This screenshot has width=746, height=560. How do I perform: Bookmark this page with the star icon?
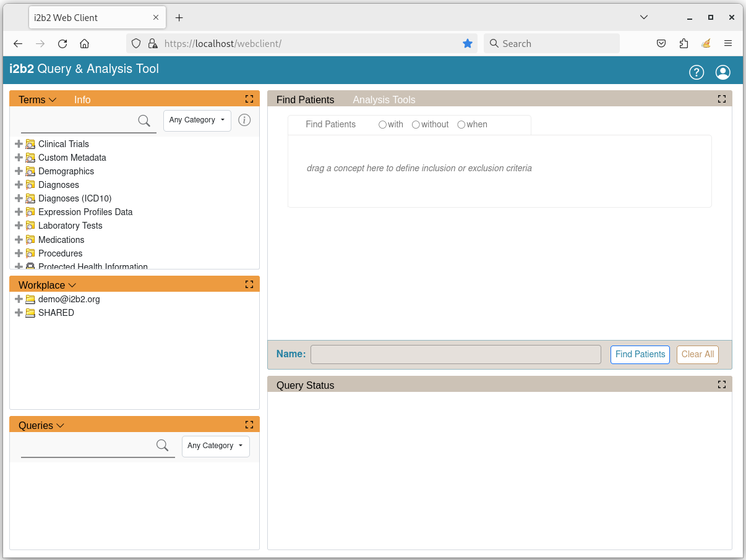point(468,43)
